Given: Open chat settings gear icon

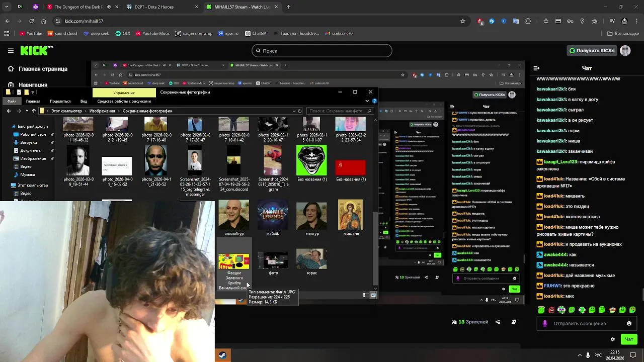Looking at the screenshot, I should (x=612, y=339).
